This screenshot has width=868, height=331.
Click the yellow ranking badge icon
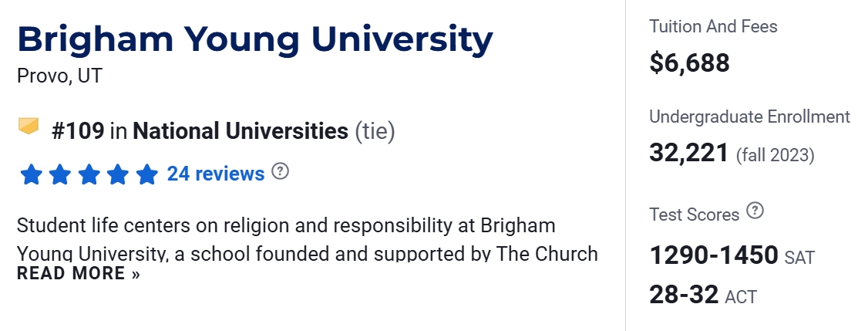pos(29,126)
